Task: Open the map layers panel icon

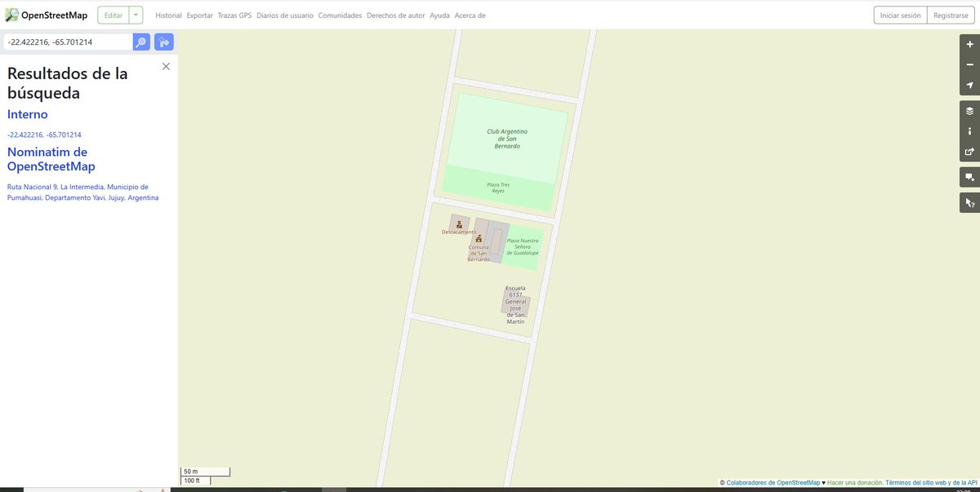Action: coord(969,110)
